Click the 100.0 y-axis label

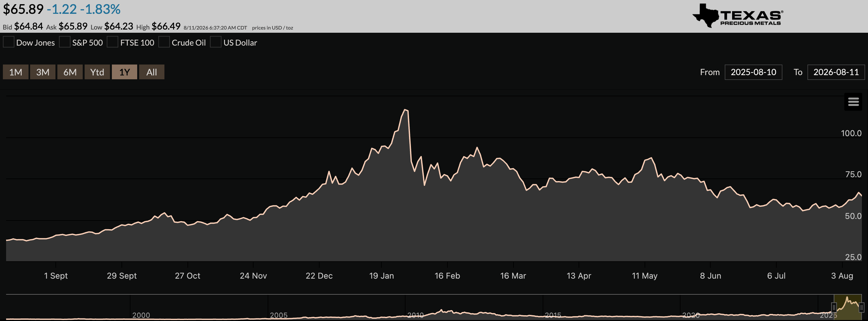point(851,133)
